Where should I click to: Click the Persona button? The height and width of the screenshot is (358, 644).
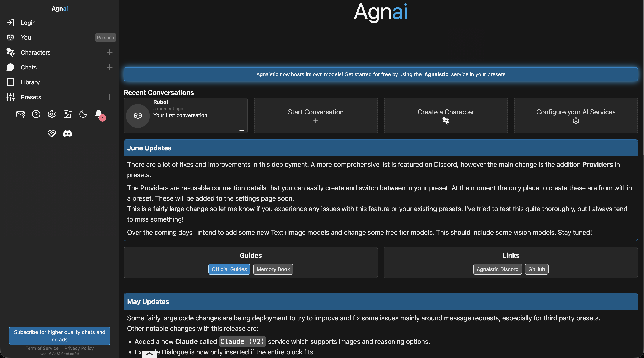(x=105, y=37)
